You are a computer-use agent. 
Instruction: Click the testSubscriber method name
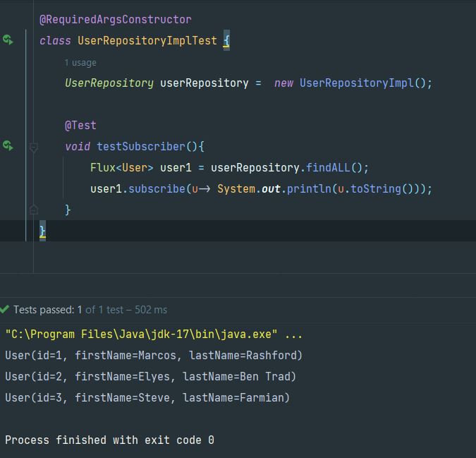click(141, 146)
